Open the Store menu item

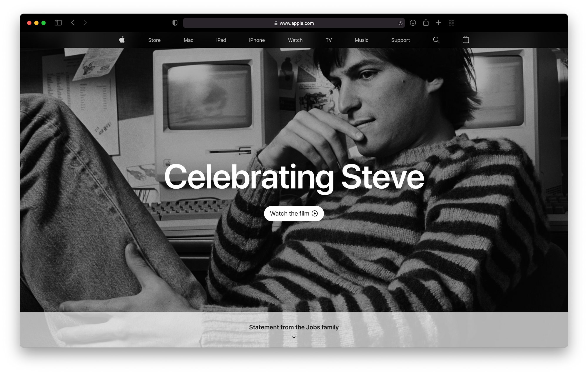[x=154, y=40]
